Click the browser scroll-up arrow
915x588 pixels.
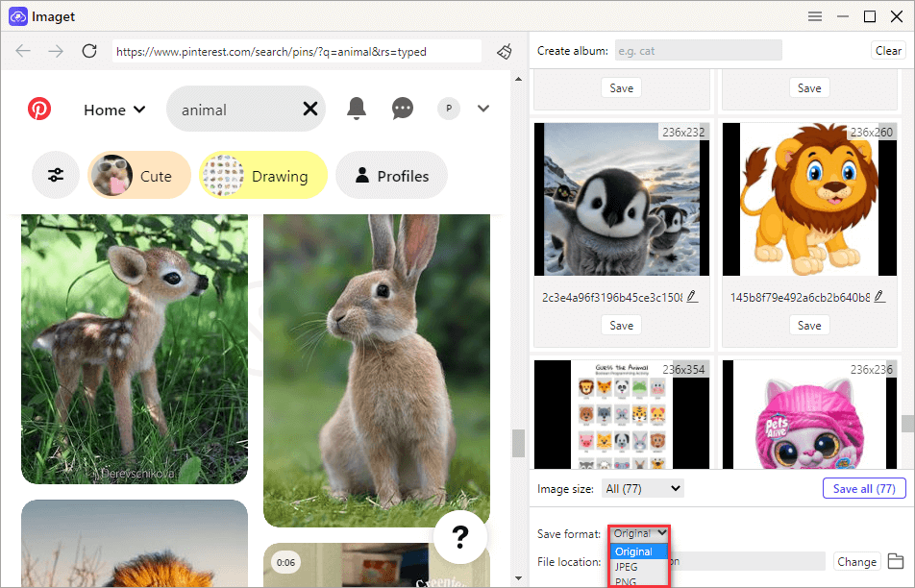518,79
